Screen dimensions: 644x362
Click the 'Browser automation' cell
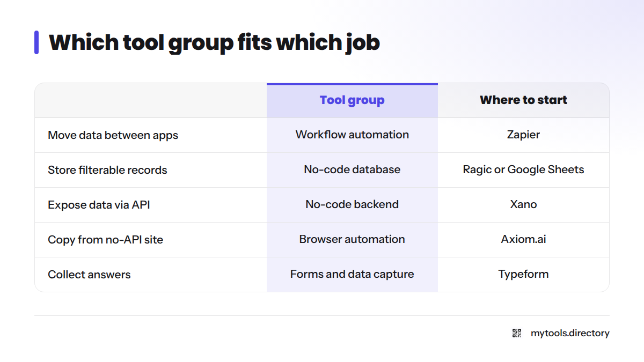click(352, 239)
